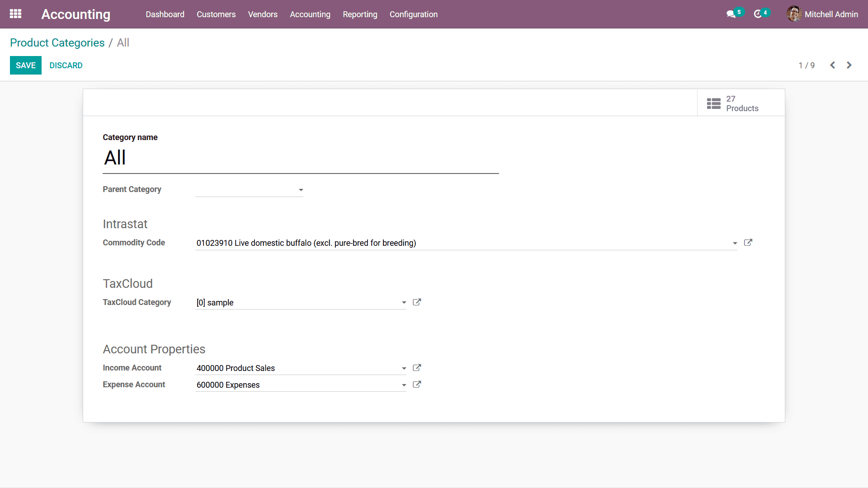The width and height of the screenshot is (868, 488).
Task: Open TaxCloud Category external link icon
Action: pos(417,302)
